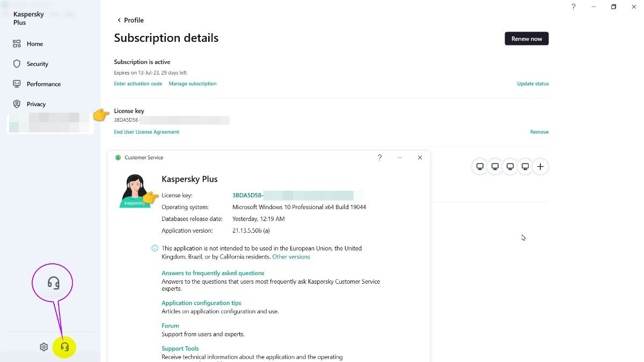Click Enter activation code link
The width and height of the screenshot is (644, 362).
pos(138,84)
